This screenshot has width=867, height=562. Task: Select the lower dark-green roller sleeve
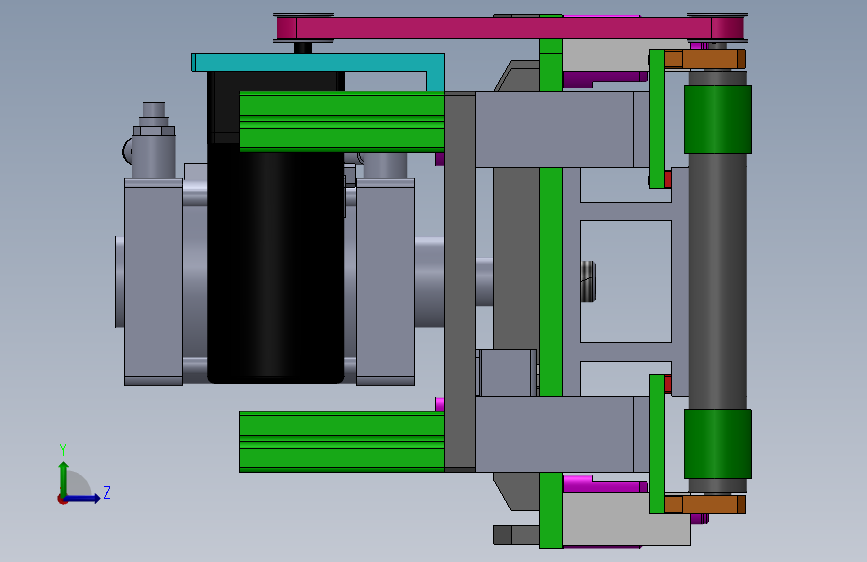click(718, 444)
